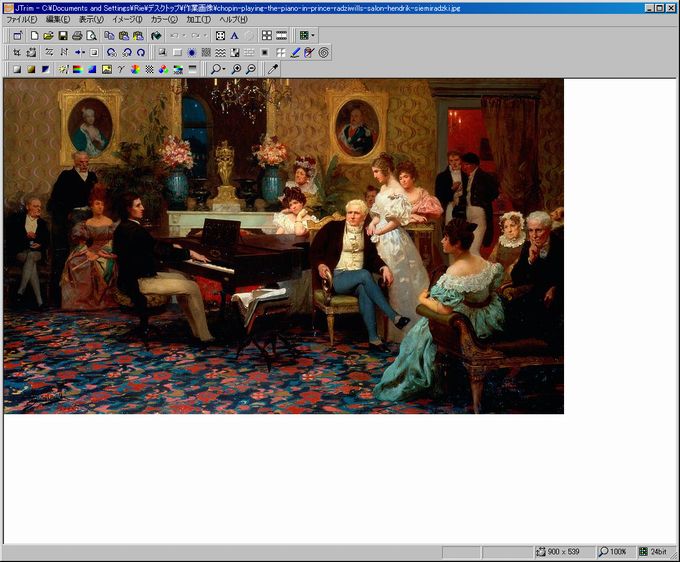
Task: Expand the color grid dropdown arrow
Action: click(313, 36)
